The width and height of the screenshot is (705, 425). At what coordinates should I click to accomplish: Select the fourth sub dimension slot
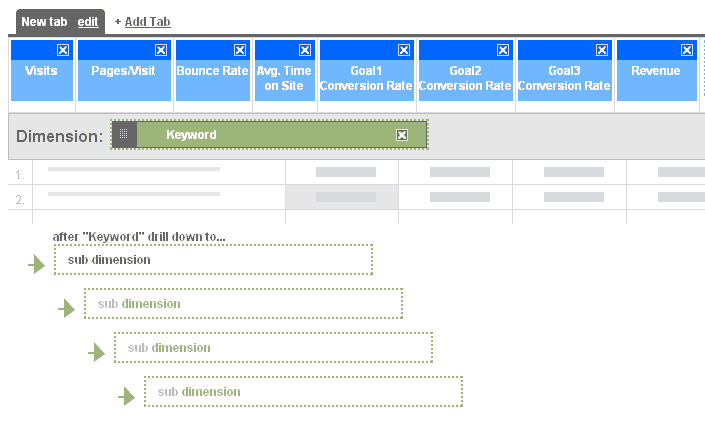(x=302, y=392)
